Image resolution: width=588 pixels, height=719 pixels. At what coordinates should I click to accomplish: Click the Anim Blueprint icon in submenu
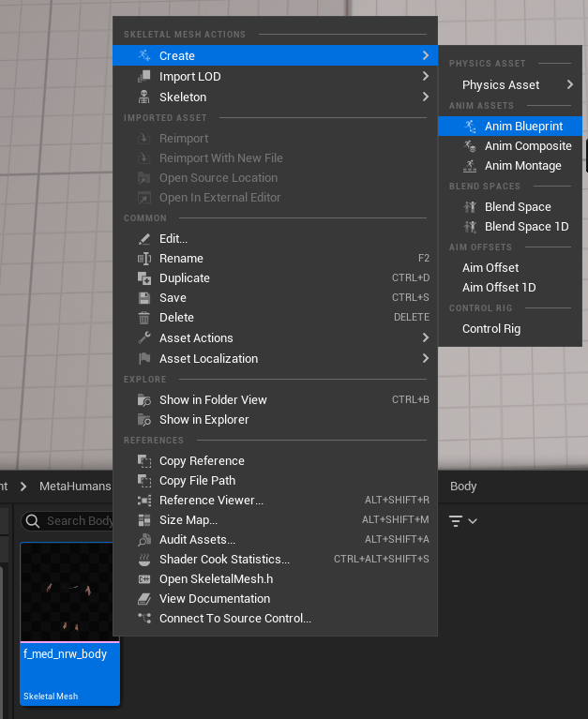pyautogui.click(x=471, y=126)
